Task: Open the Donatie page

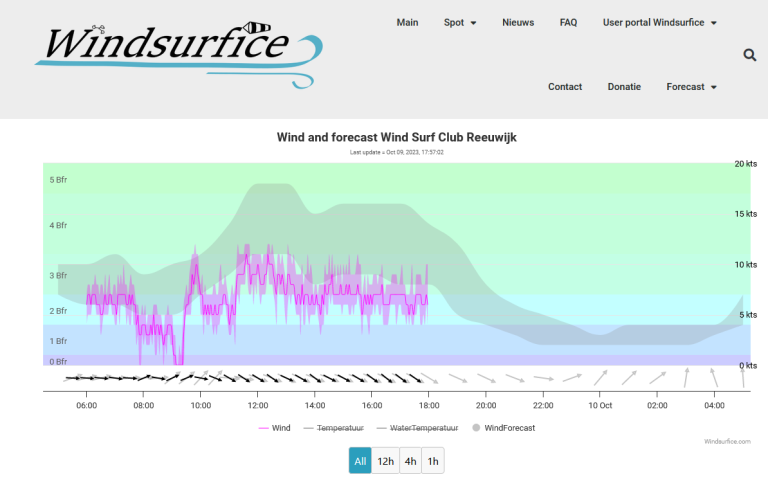Action: 624,87
